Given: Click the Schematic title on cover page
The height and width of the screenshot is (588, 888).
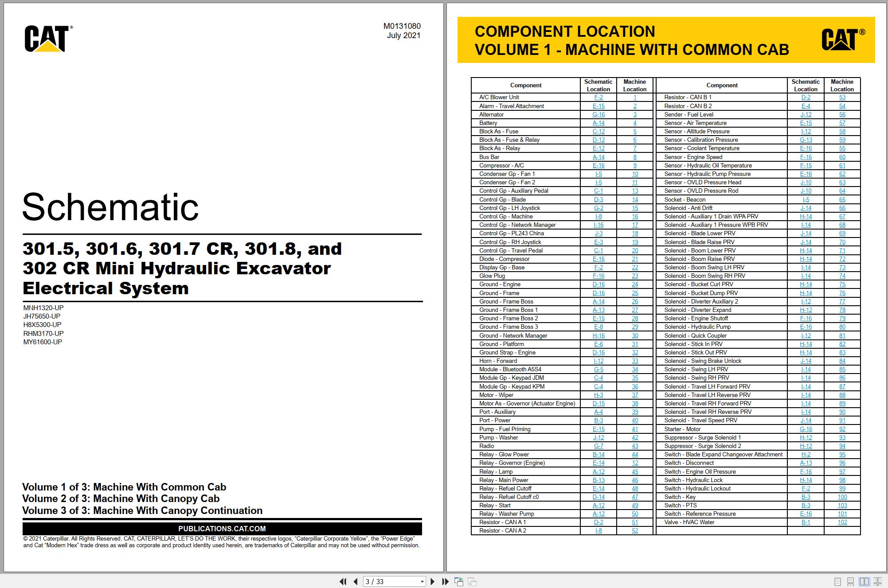Looking at the screenshot, I should click(x=110, y=207).
